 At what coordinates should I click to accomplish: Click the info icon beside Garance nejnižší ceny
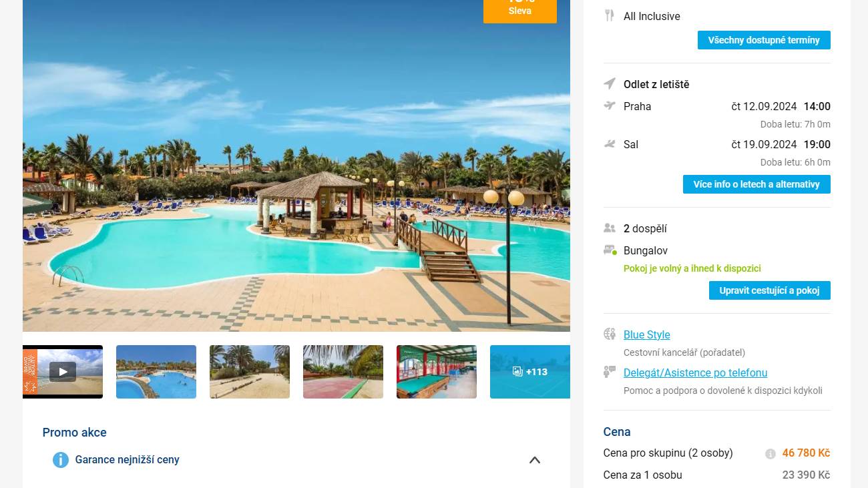click(x=61, y=460)
